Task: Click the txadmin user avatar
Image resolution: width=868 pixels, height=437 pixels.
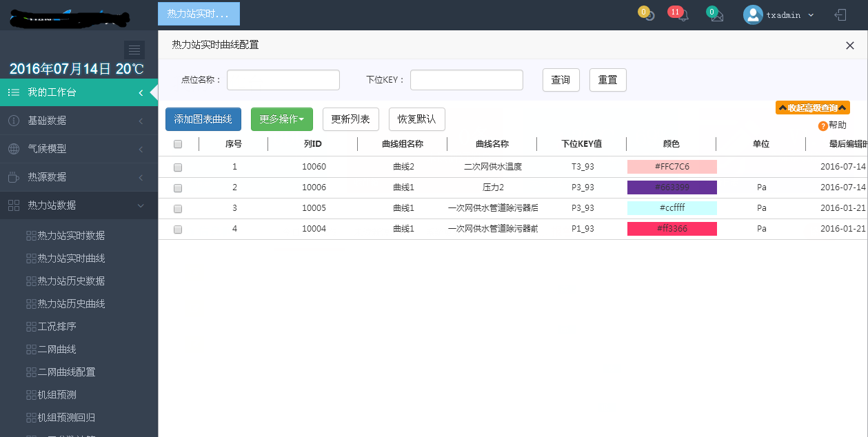Action: (x=753, y=14)
